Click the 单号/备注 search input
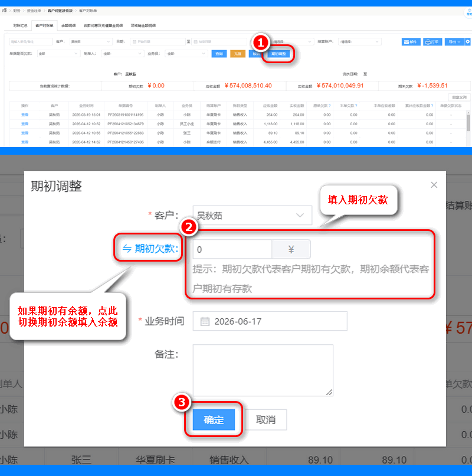Viewport: 472px width, 476px height. click(x=31, y=41)
